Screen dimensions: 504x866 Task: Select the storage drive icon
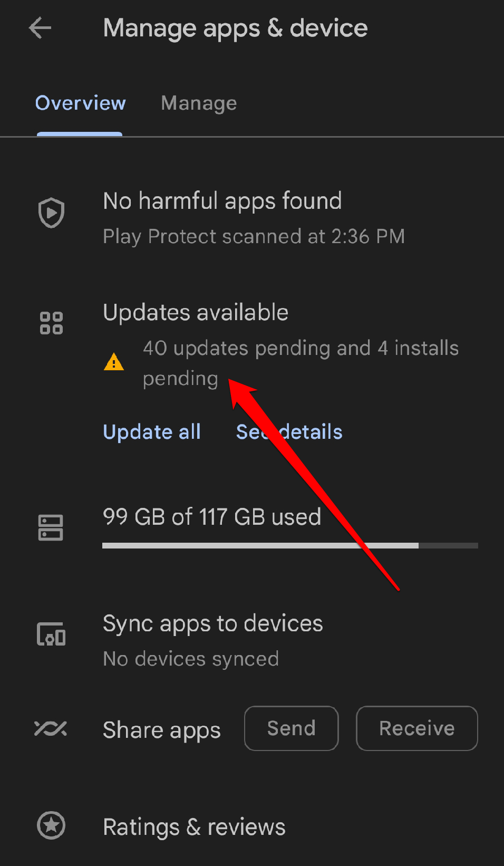[50, 526]
